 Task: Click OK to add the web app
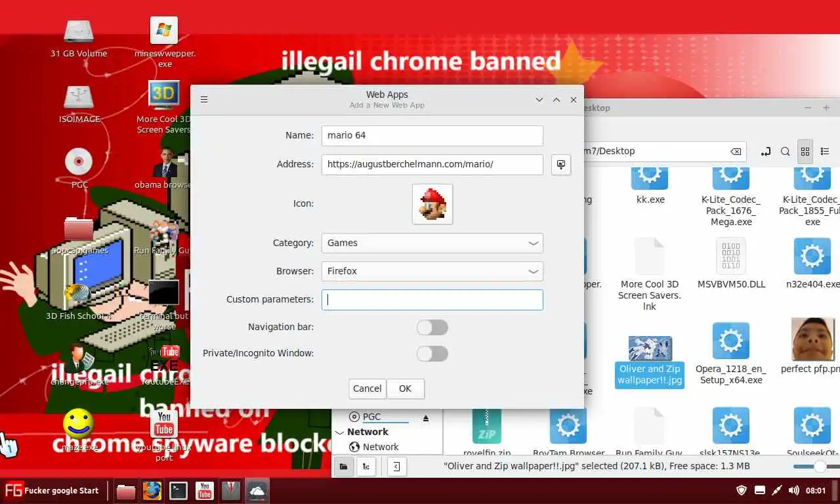click(405, 388)
